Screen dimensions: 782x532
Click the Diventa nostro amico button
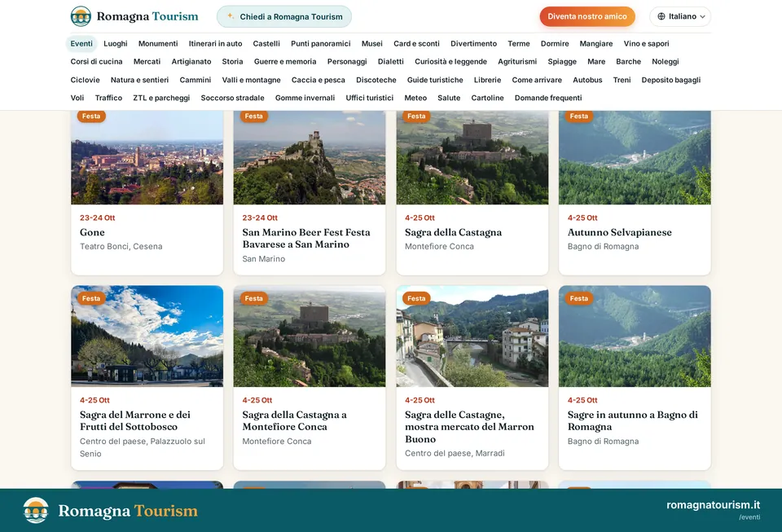[587, 16]
